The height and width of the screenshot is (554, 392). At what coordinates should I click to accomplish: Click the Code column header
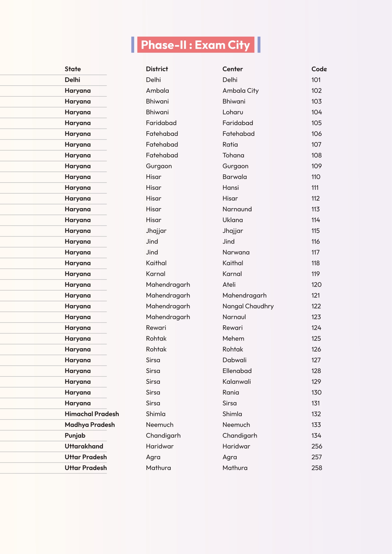coord(319,69)
